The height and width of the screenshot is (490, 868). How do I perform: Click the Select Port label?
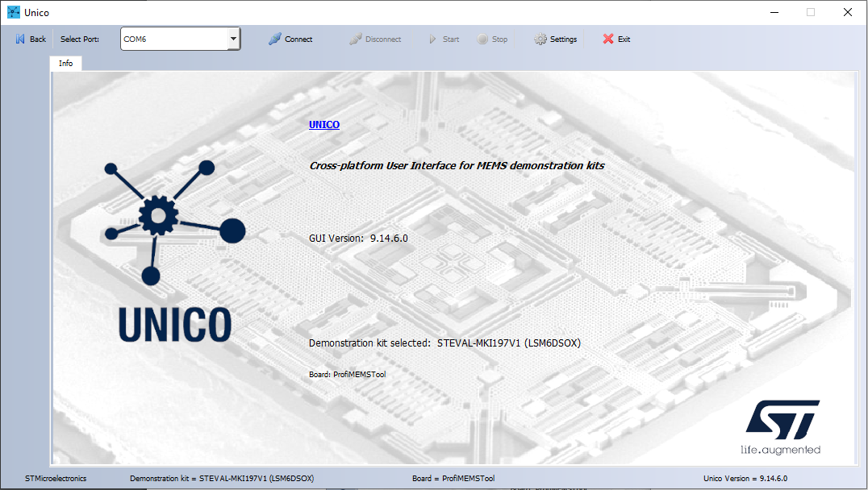point(80,38)
